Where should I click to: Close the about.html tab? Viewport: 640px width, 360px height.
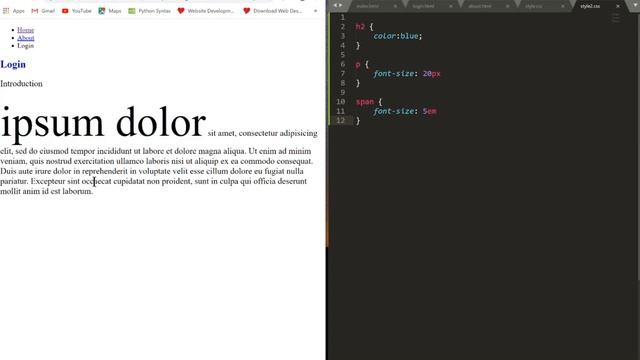click(507, 6)
